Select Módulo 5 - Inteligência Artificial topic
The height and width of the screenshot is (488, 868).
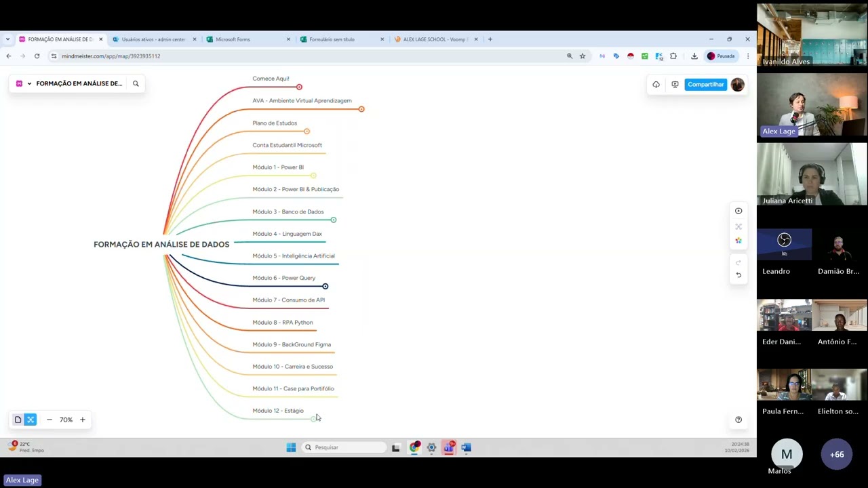point(294,256)
